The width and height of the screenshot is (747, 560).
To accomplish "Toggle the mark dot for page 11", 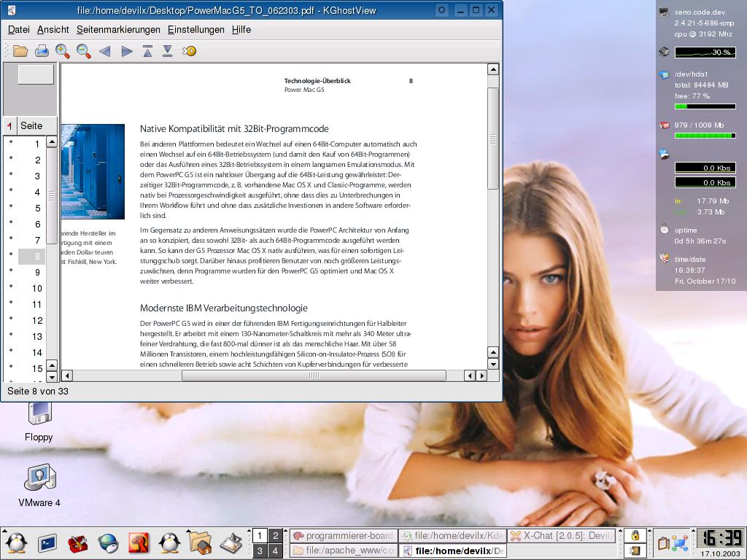I will pyautogui.click(x=11, y=302).
